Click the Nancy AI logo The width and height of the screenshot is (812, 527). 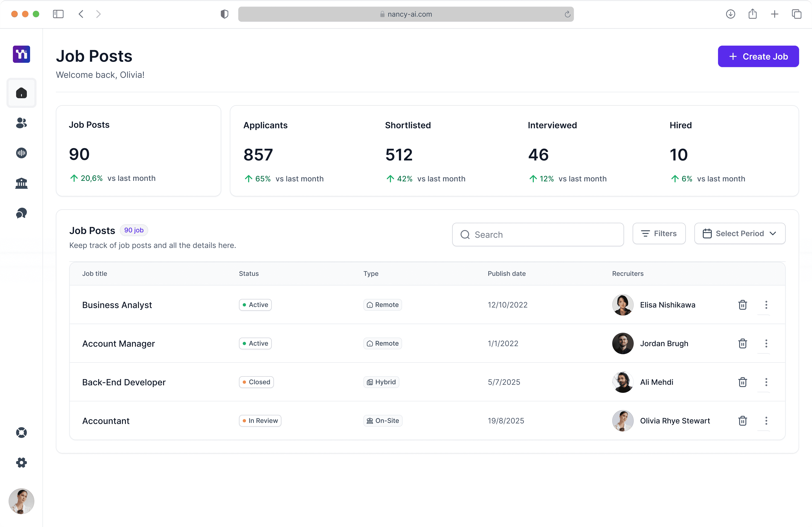click(21, 54)
